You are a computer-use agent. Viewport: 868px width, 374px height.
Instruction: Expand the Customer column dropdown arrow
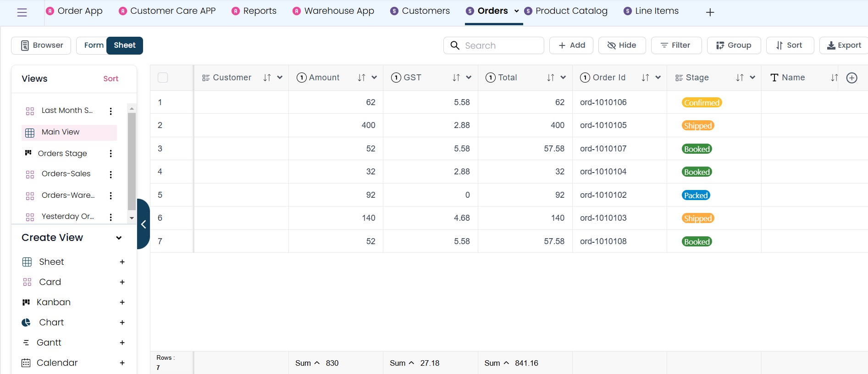coord(280,78)
